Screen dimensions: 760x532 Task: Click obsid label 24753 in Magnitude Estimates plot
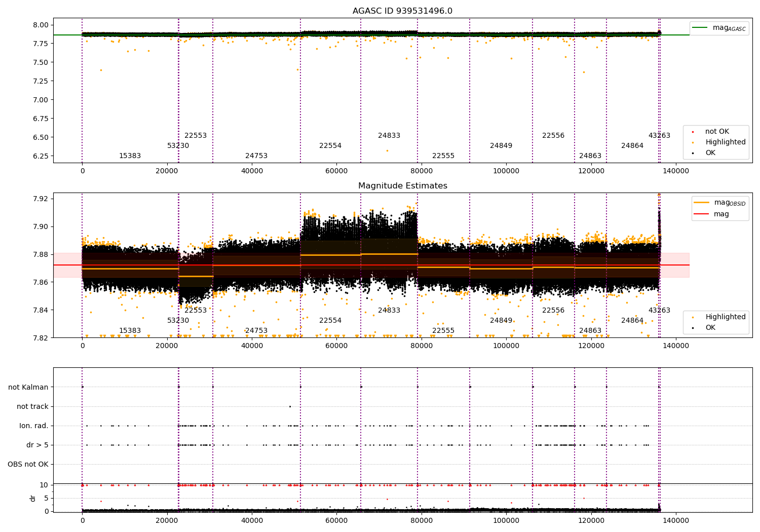click(x=256, y=331)
